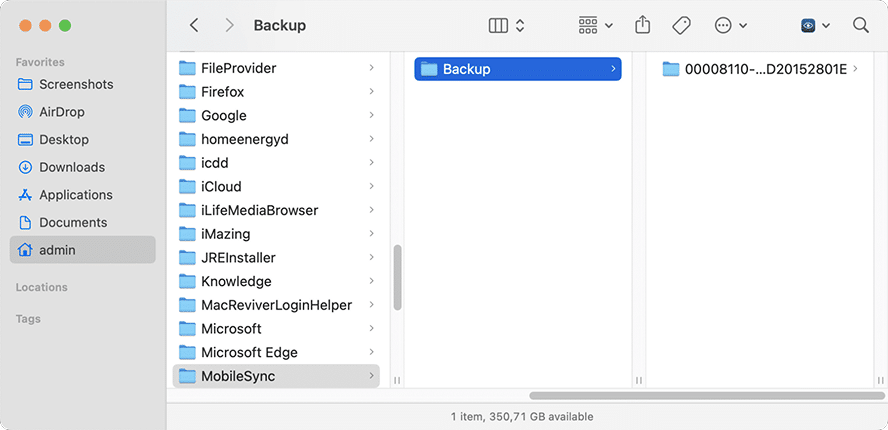888x430 pixels.
Task: Go forward with the right chevron button
Action: coord(229,25)
